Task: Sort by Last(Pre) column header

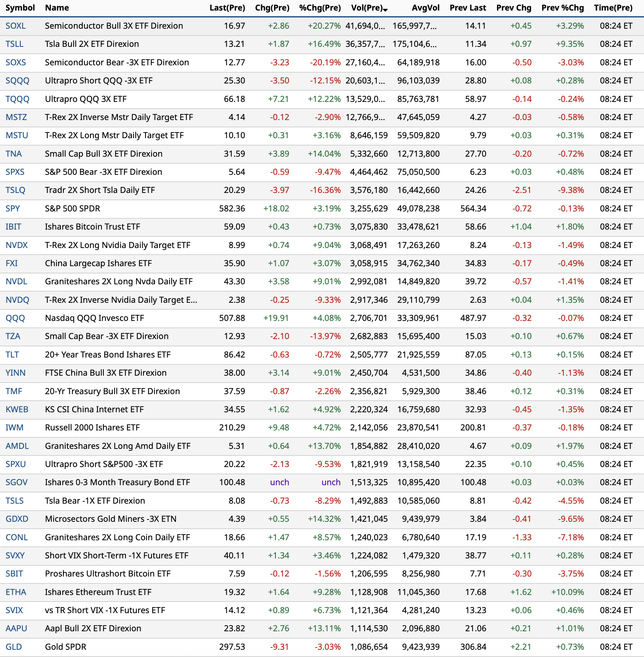Action: point(227,8)
